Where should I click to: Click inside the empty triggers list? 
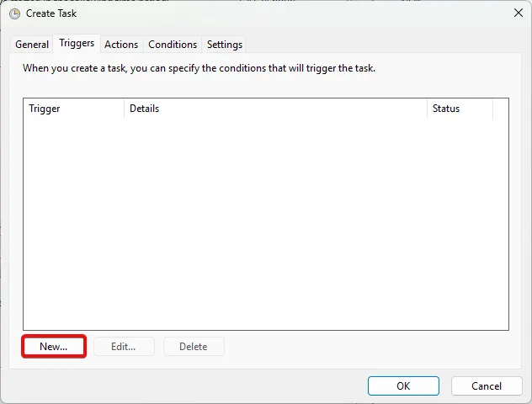[x=266, y=224]
